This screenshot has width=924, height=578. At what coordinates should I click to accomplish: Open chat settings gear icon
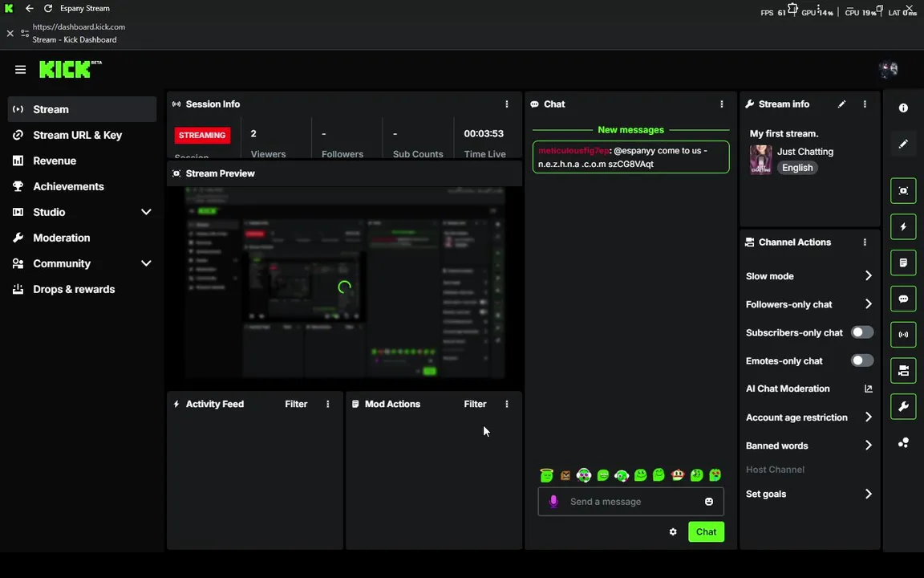pyautogui.click(x=673, y=532)
